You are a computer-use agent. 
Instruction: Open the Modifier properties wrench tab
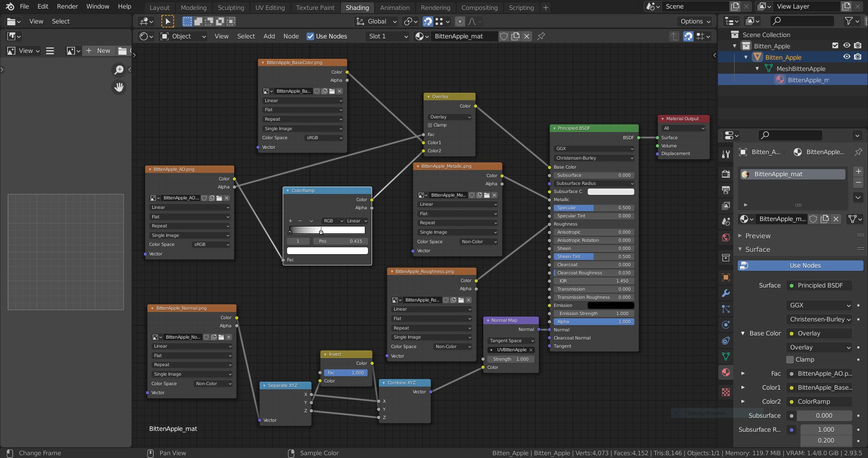point(726,293)
